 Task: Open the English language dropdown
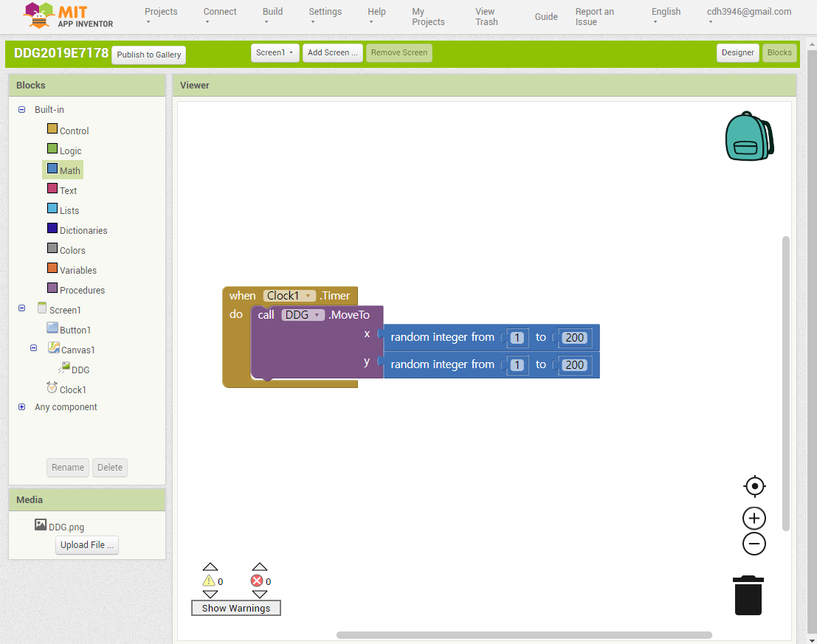[x=666, y=15]
